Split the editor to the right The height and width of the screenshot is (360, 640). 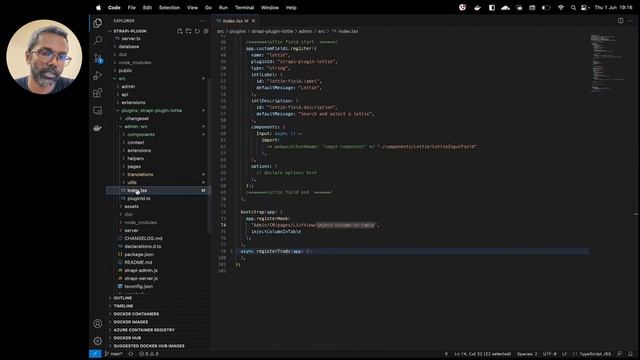620,20
